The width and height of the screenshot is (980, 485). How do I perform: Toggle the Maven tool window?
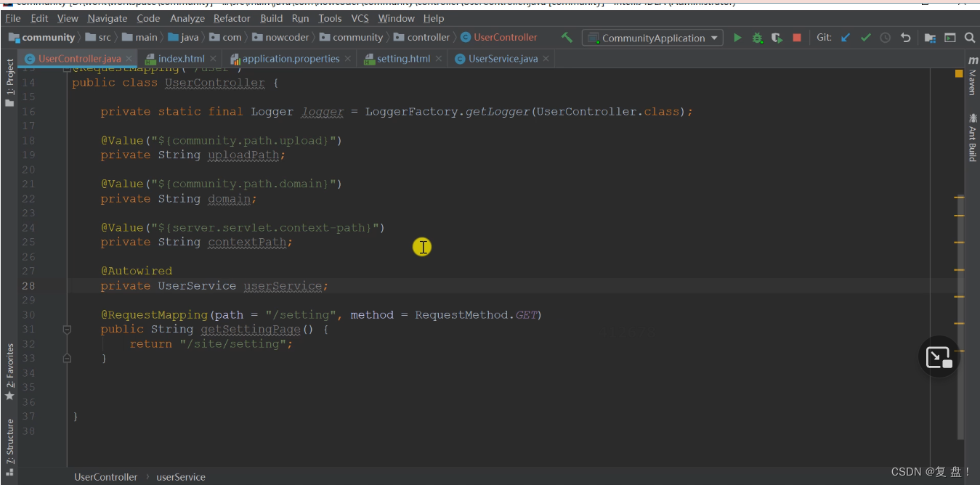click(x=972, y=76)
